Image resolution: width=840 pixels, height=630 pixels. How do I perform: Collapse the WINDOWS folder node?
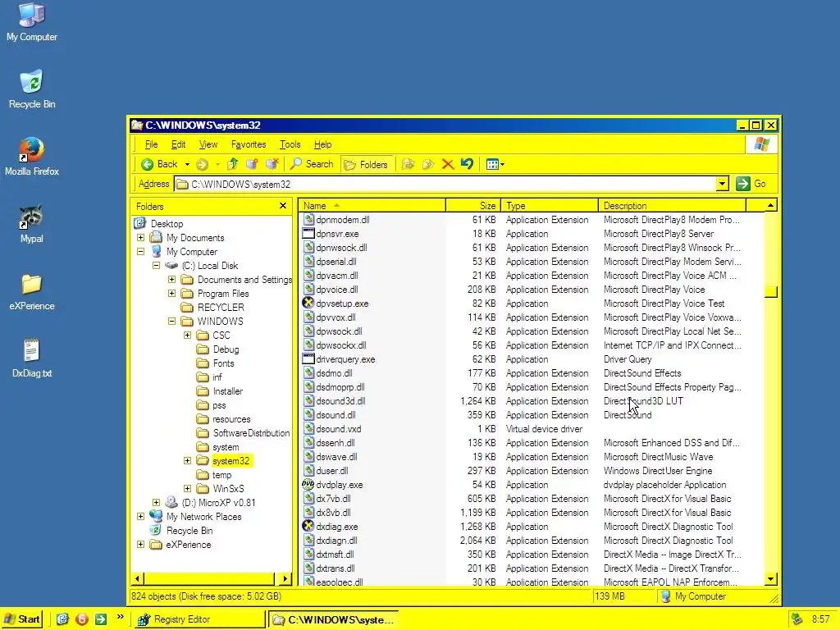[x=171, y=321]
